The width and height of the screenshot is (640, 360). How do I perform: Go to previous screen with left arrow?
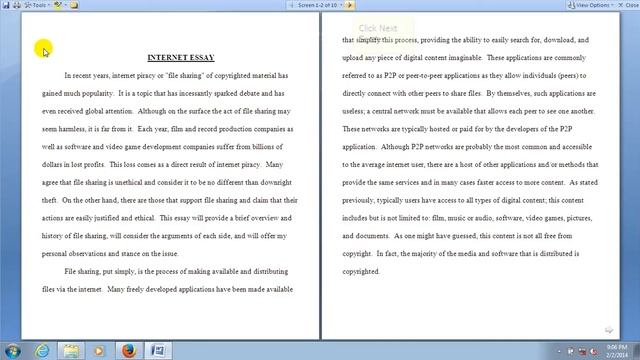291,5
